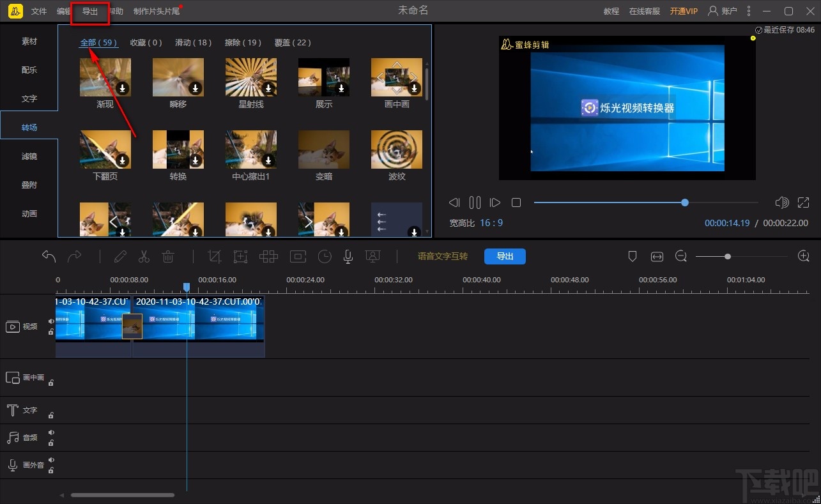Open the three-dot more options menu
821x504 pixels.
(x=749, y=11)
